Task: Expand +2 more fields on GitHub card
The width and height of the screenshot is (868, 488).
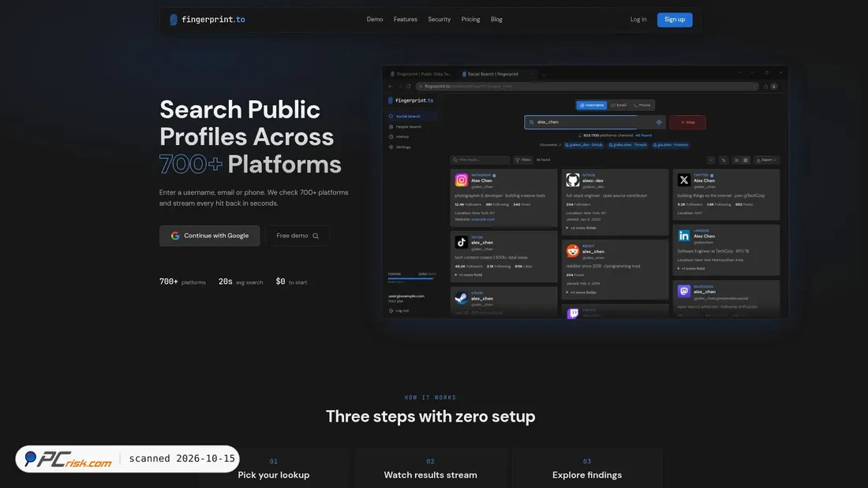Action: point(582,228)
